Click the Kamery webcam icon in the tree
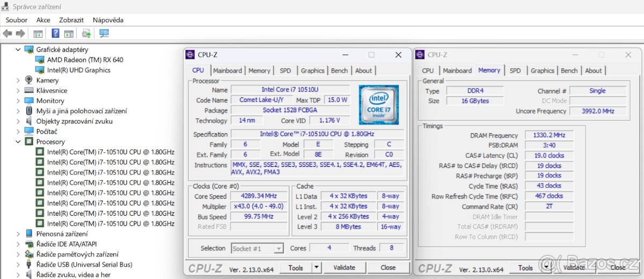Viewport: 644px width, 279px height. click(x=29, y=80)
